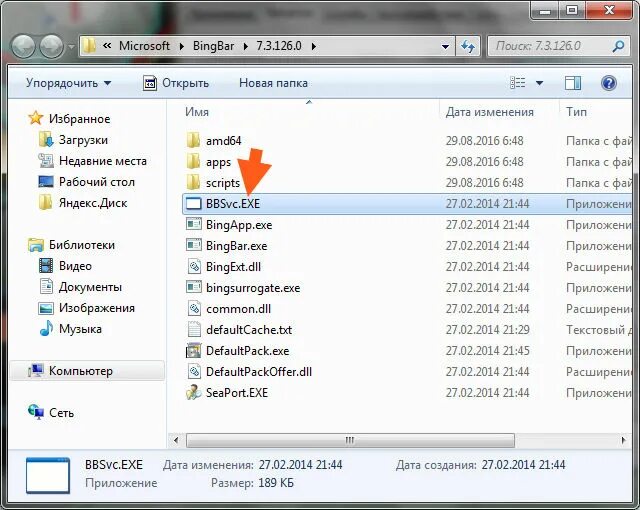Expand hidden path with double chevron
The image size is (640, 510).
107,46
